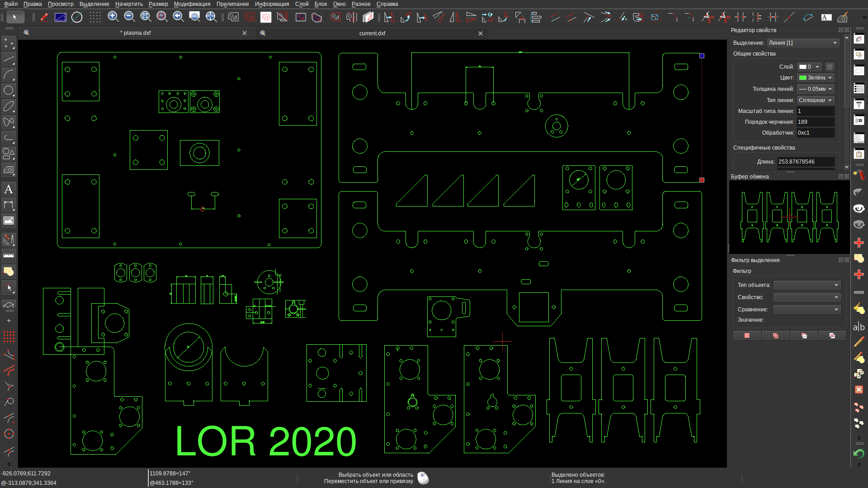This screenshot has height=488, width=868.
Task: Open the Справка menu
Action: (x=387, y=4)
